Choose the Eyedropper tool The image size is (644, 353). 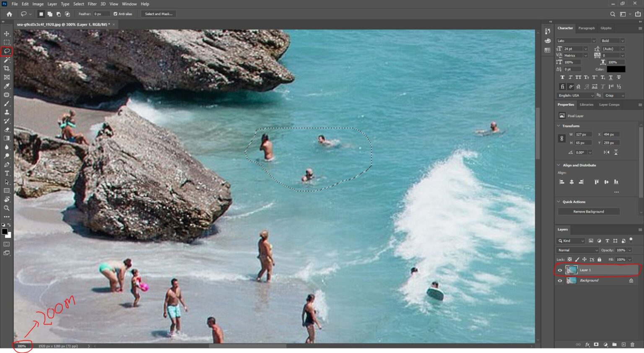(7, 86)
